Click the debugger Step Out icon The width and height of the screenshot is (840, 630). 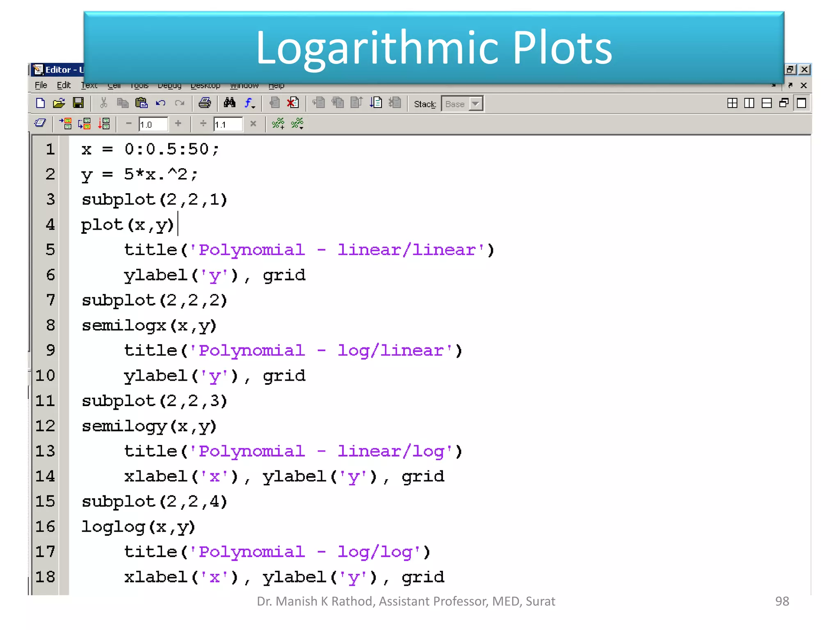(356, 103)
